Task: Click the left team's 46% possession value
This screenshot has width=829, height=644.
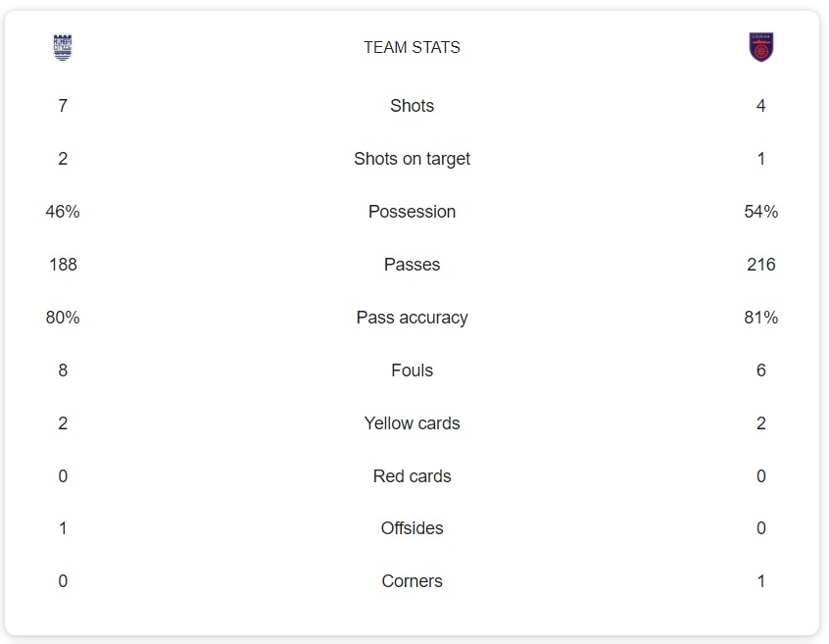Action: point(63,212)
